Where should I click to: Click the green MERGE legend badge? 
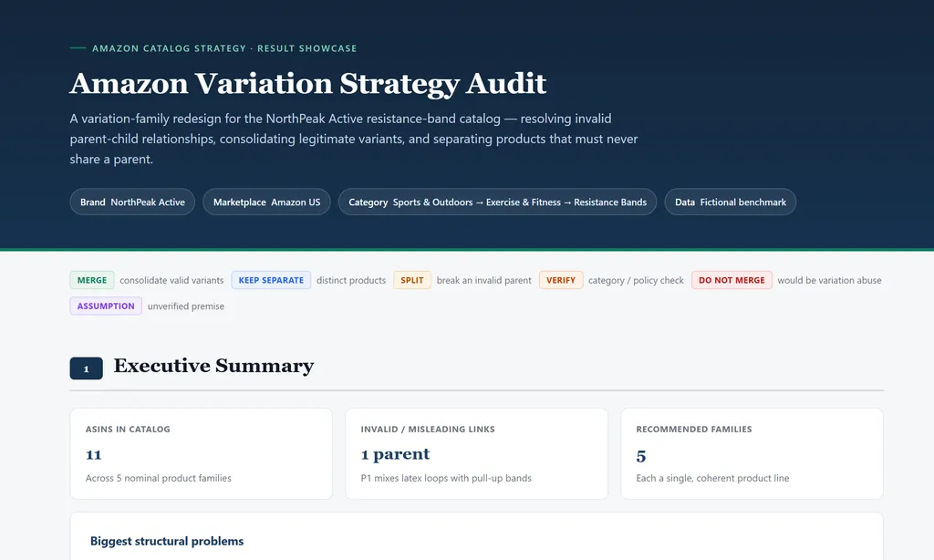point(92,280)
